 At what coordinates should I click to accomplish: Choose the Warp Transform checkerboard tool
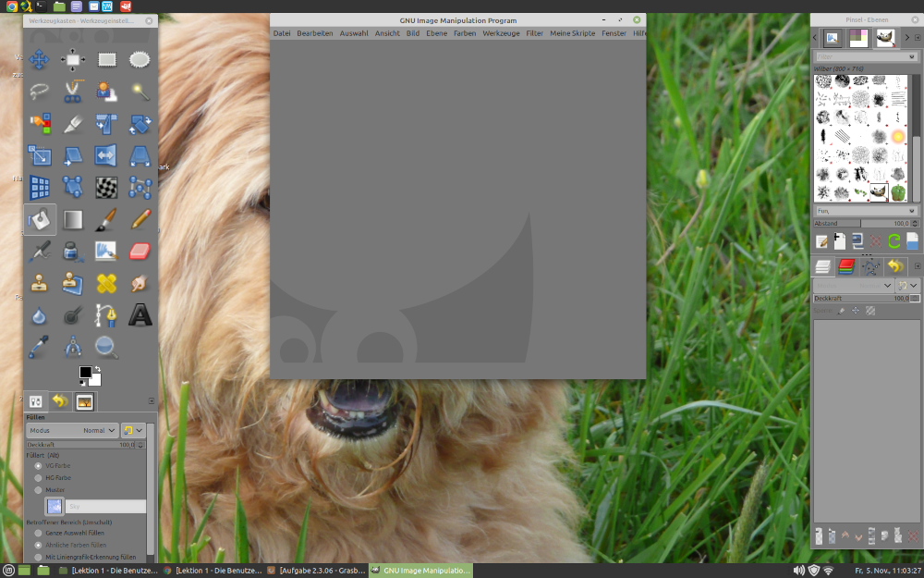(106, 188)
